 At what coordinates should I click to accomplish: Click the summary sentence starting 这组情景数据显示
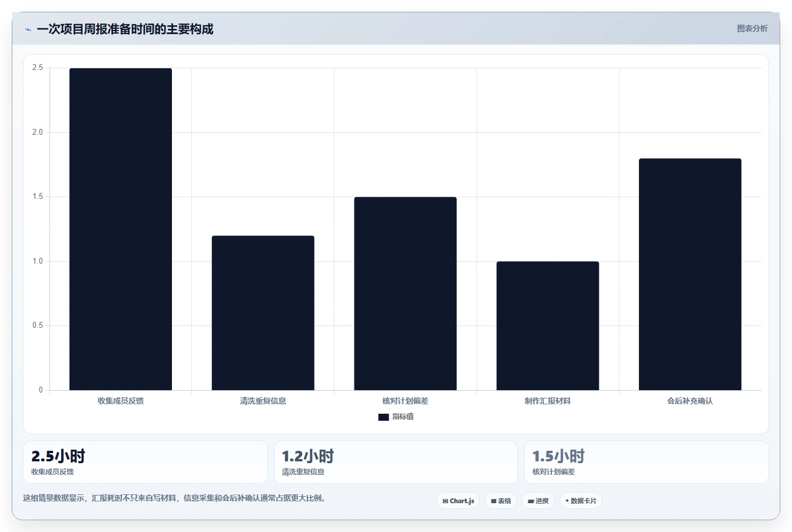pos(175,498)
